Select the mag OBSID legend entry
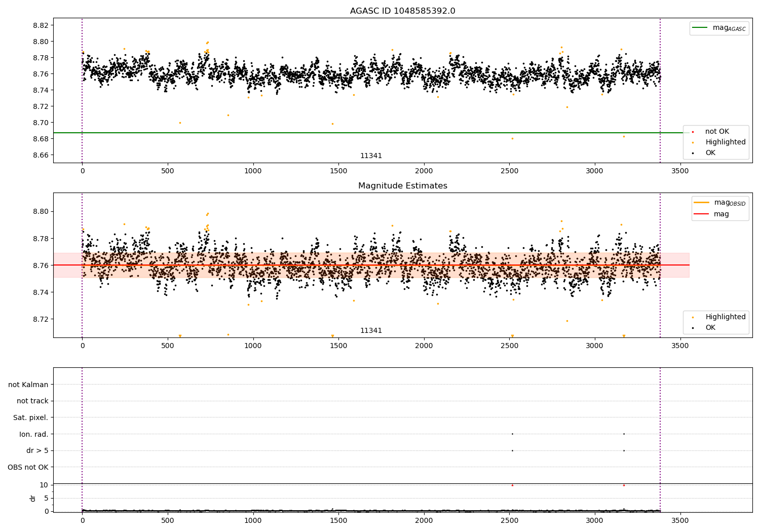Image resolution: width=760 pixels, height=532 pixels. click(x=720, y=203)
